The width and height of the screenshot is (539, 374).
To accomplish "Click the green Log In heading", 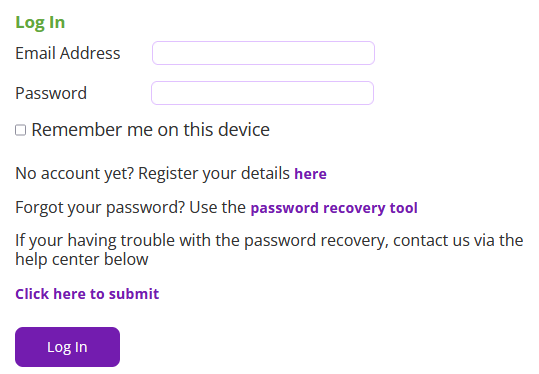I will (40, 23).
